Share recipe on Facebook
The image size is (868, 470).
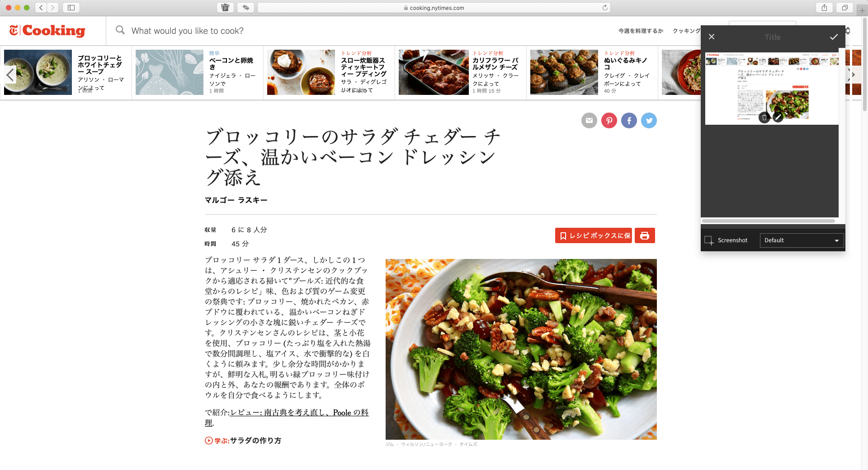(x=629, y=120)
